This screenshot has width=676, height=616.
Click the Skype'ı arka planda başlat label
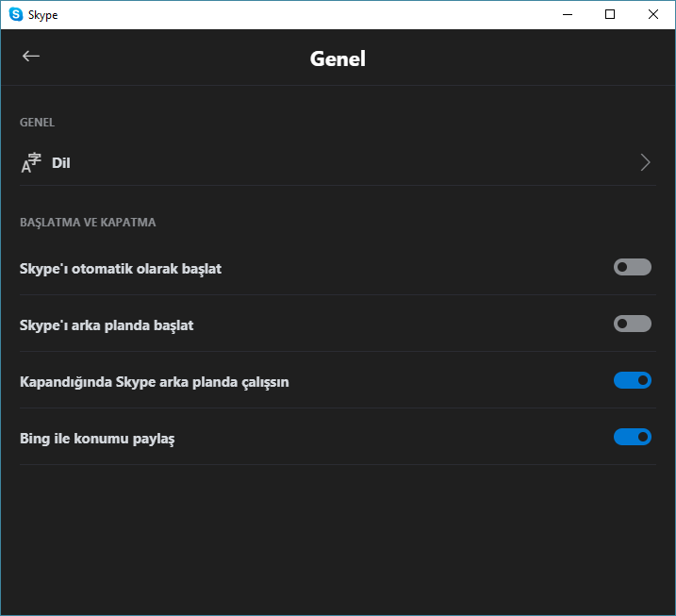pos(107,325)
